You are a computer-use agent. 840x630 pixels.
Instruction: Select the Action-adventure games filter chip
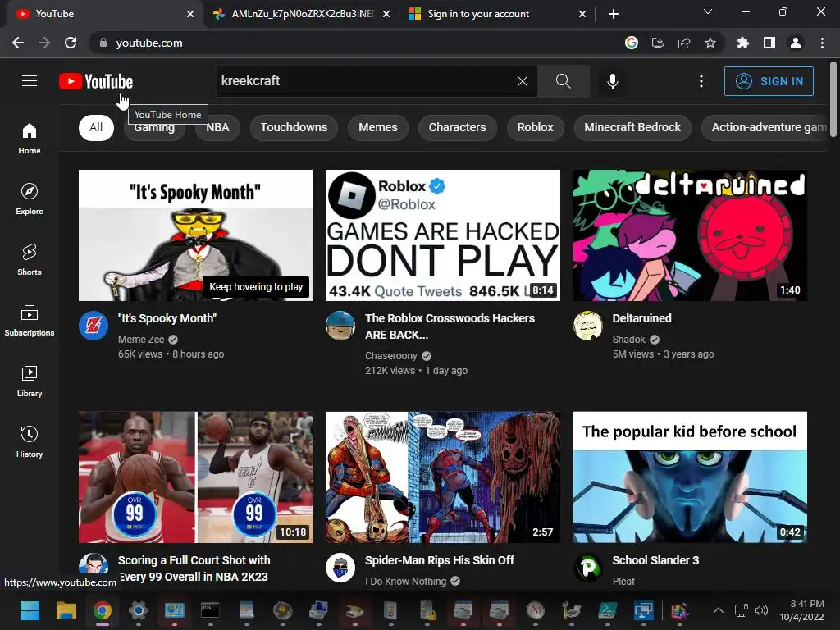point(767,127)
